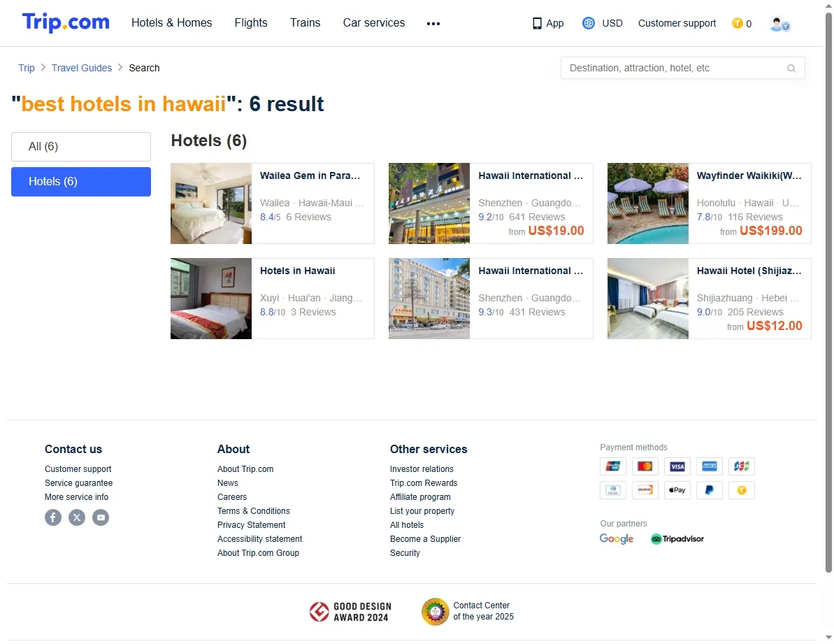Click the Visa payment icon
834x644 pixels.
pos(677,466)
